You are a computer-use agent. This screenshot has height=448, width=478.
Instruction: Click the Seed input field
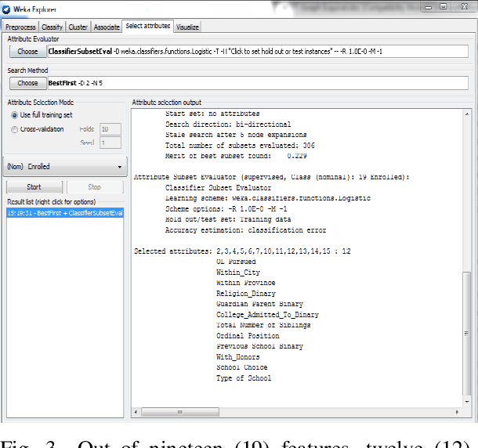click(x=110, y=143)
